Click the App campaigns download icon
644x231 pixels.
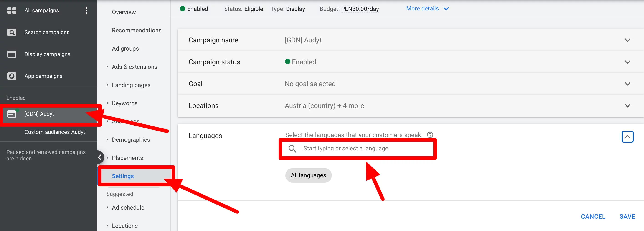pyautogui.click(x=12, y=76)
